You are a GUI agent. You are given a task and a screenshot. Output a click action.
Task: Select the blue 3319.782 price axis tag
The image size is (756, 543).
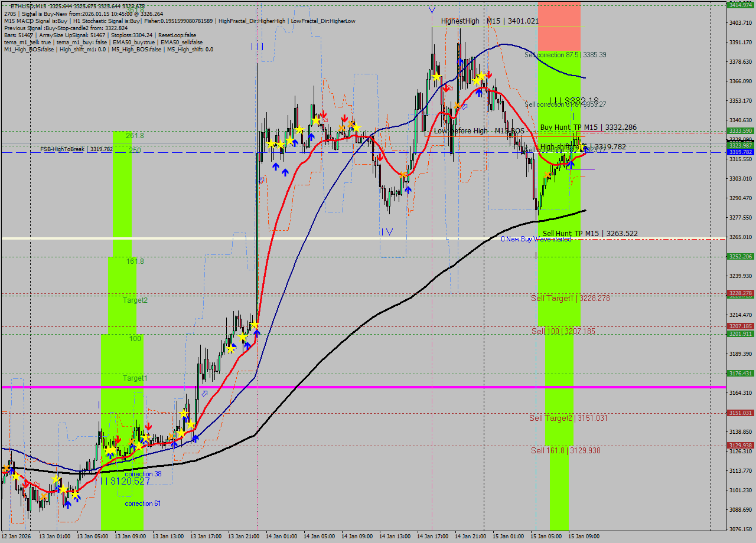740,152
